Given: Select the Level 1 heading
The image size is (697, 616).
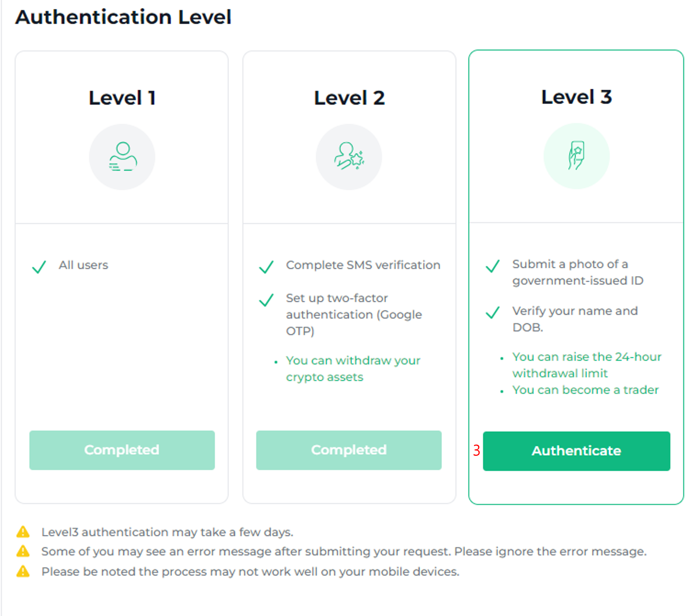Looking at the screenshot, I should [x=122, y=98].
